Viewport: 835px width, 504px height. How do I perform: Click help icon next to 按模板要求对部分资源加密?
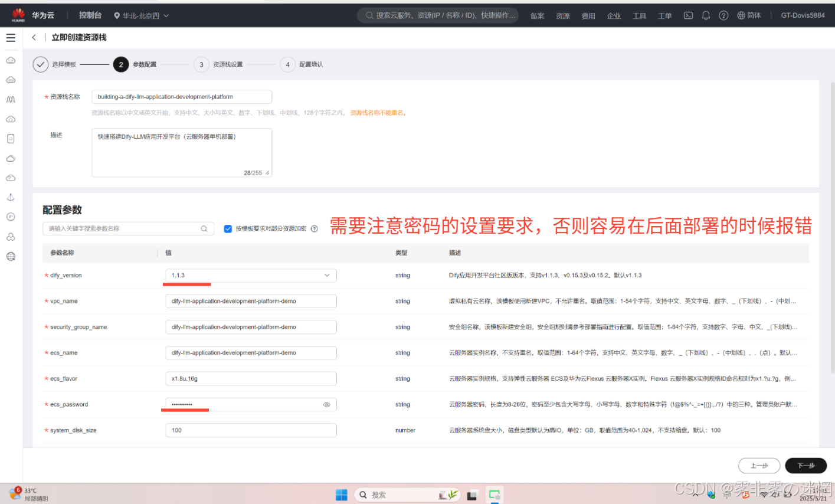[315, 228]
